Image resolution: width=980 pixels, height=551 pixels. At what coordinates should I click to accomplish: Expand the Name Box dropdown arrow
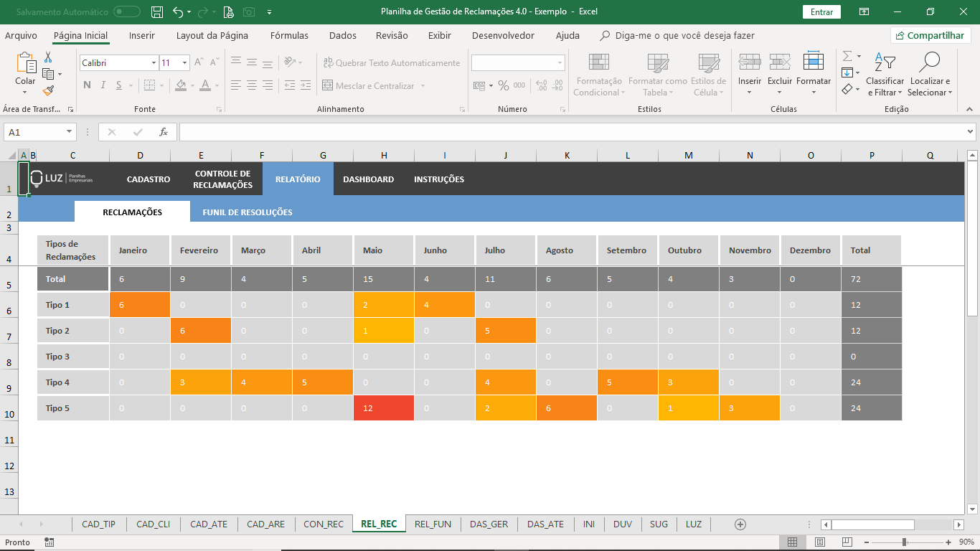coord(70,132)
